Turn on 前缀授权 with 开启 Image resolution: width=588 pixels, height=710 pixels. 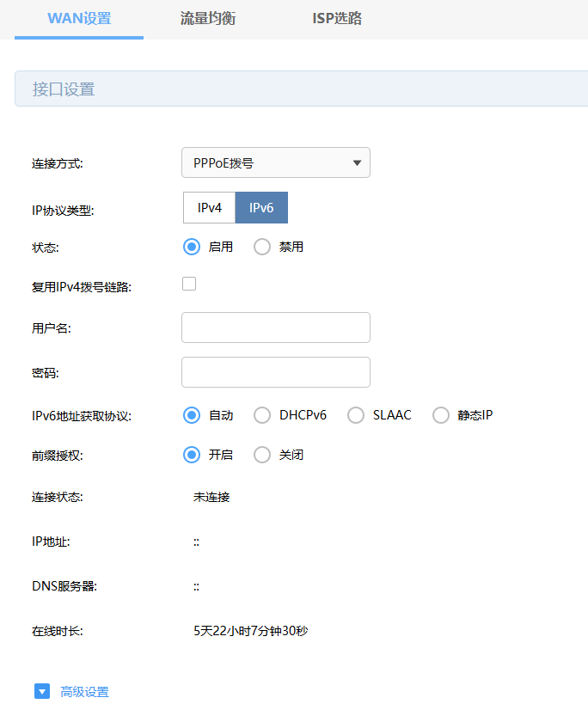[192, 455]
